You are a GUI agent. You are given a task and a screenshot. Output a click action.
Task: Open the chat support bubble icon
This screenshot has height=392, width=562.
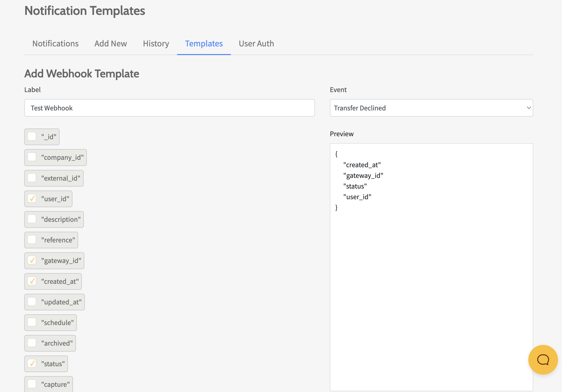[543, 359]
